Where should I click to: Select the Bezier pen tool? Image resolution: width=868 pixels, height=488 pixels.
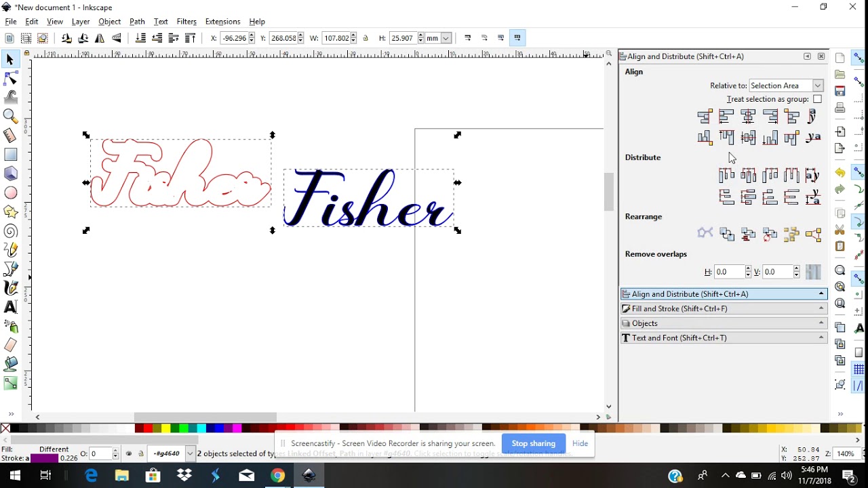tap(10, 269)
